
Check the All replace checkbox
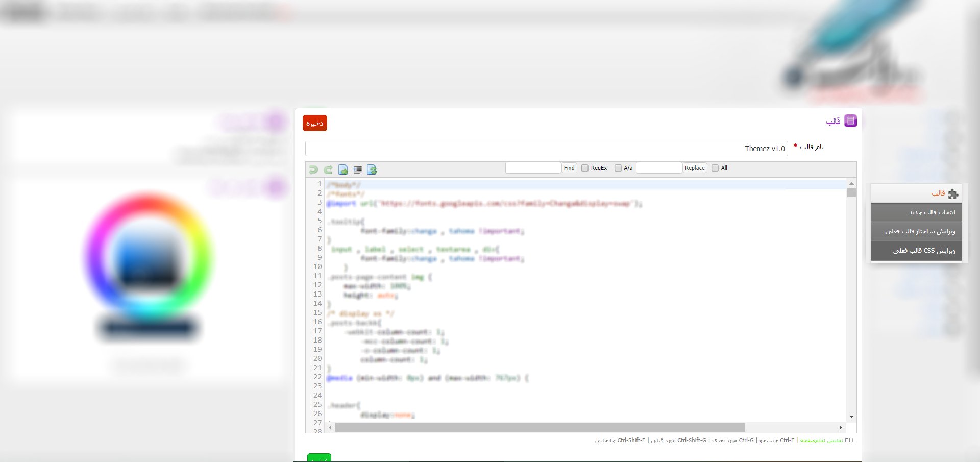[x=715, y=168]
